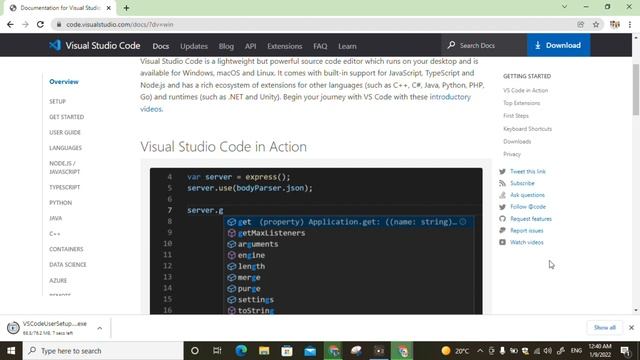The width and height of the screenshot is (640, 360).
Task: Open the browser three-dot menu
Action: (630, 24)
